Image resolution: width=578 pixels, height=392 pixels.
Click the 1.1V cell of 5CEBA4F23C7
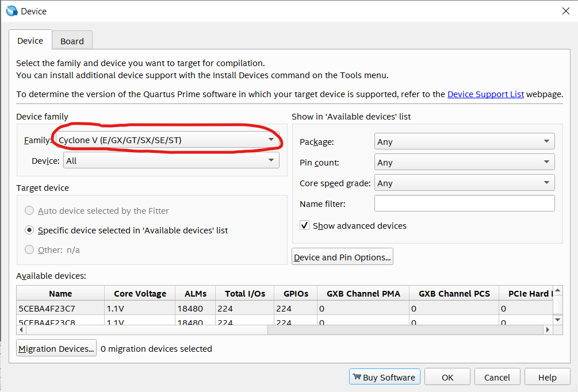click(x=140, y=308)
